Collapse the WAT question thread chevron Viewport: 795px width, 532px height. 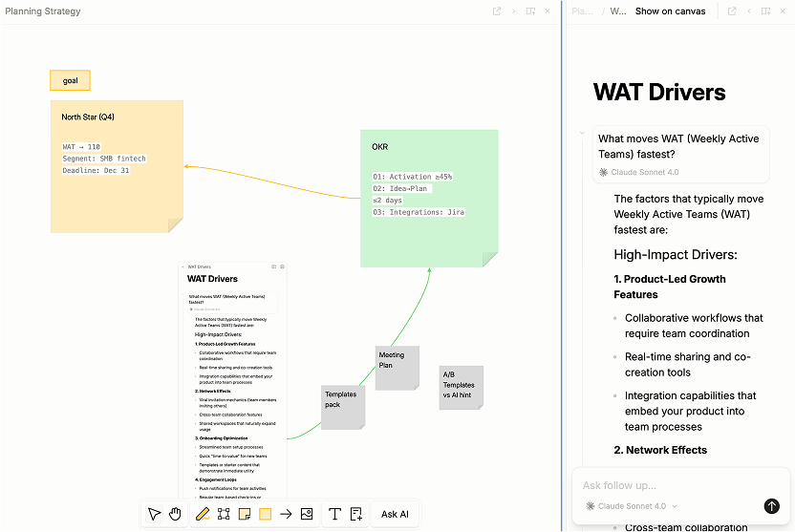tap(580, 133)
